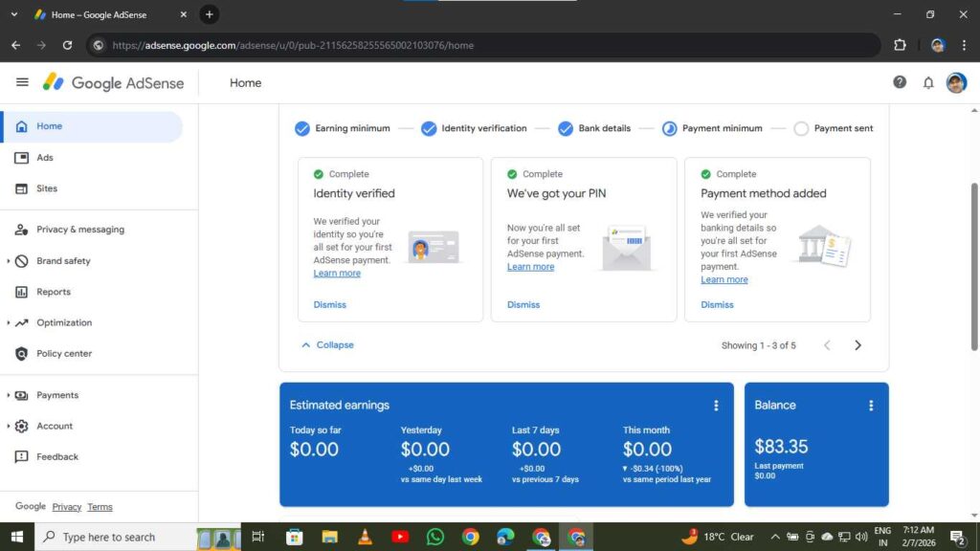
Task: Open the notifications bell
Action: (928, 82)
